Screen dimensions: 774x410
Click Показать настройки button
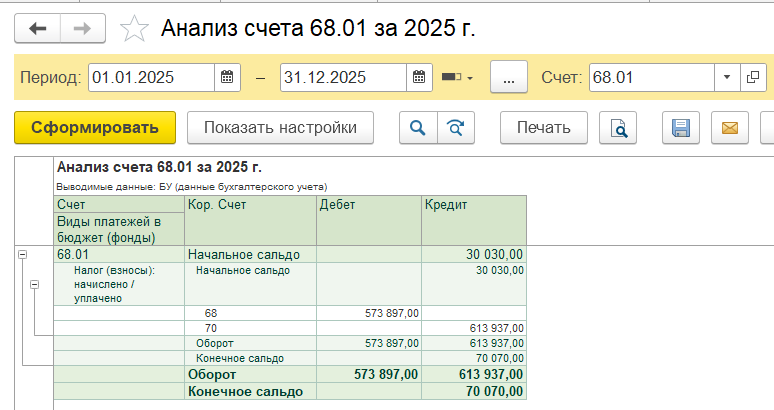click(280, 128)
